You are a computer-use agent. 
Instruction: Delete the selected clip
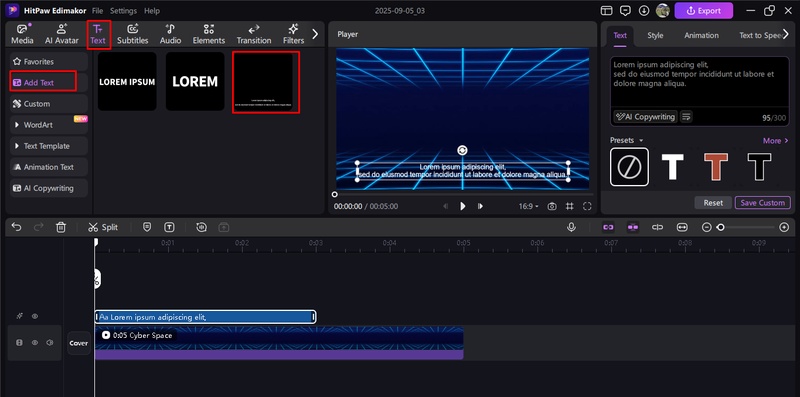61,227
